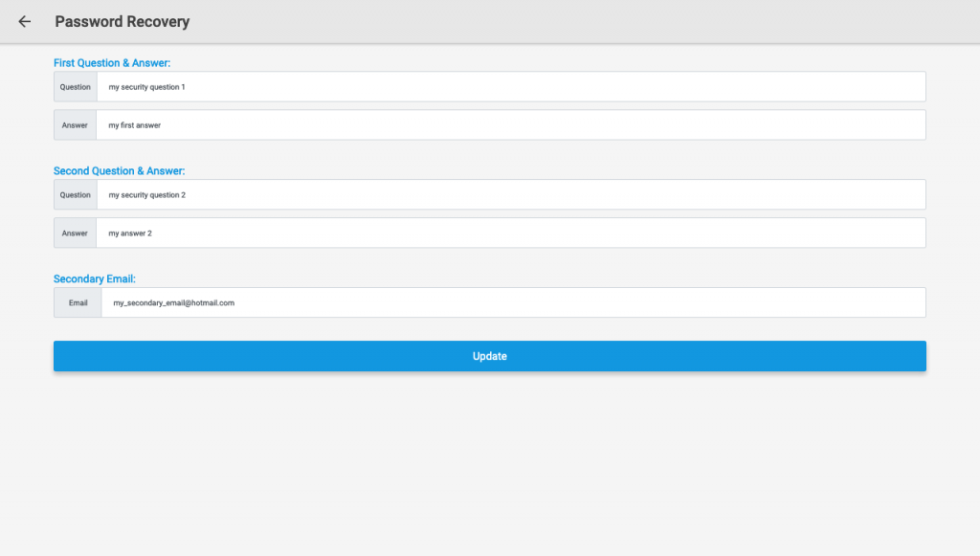Edit the secondary email address field

[513, 303]
